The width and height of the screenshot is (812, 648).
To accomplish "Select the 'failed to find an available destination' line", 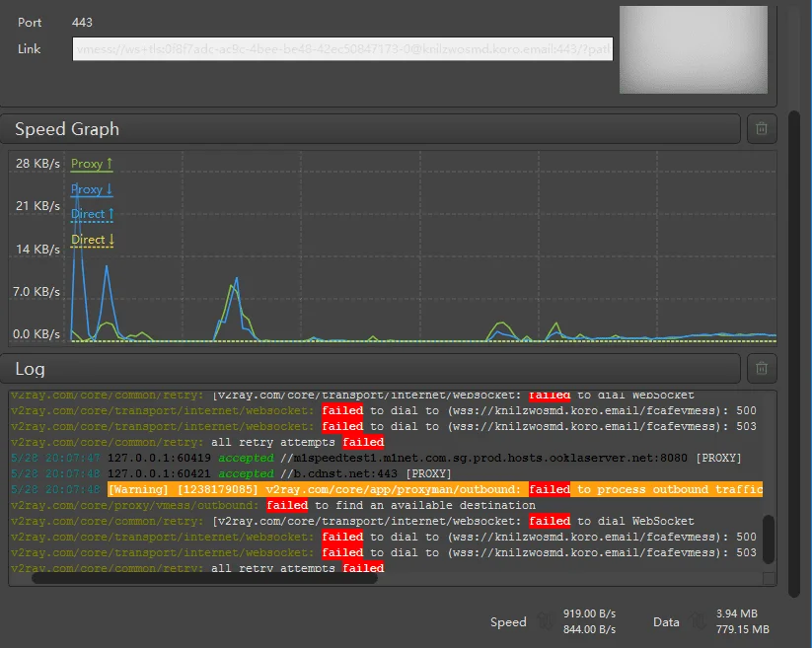I will (273, 505).
